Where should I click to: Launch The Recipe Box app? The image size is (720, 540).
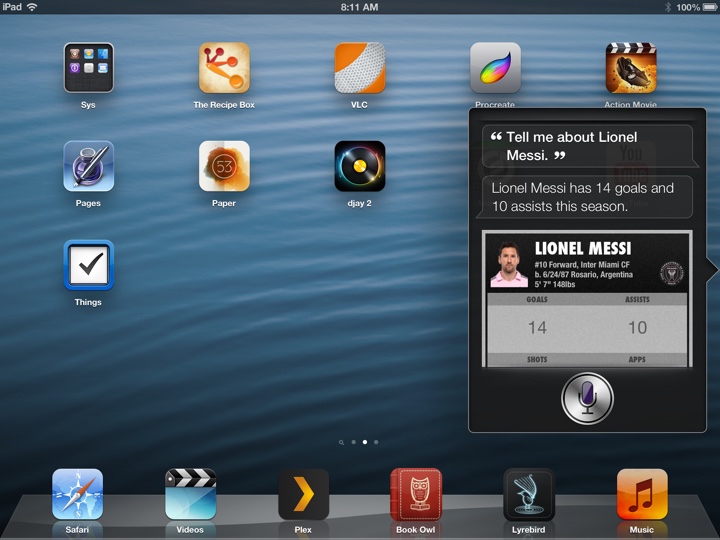click(x=224, y=68)
